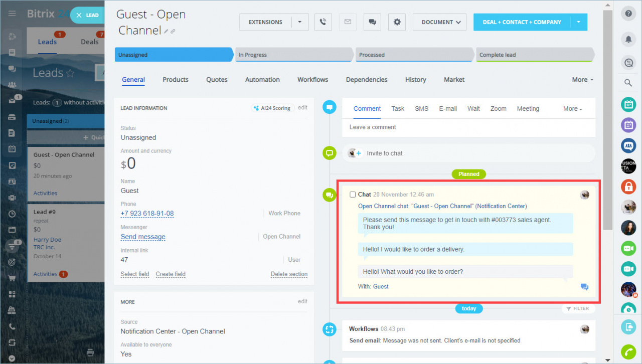The height and width of the screenshot is (364, 642).
Task: Click the comment timeline bubble icon
Action: (x=330, y=107)
